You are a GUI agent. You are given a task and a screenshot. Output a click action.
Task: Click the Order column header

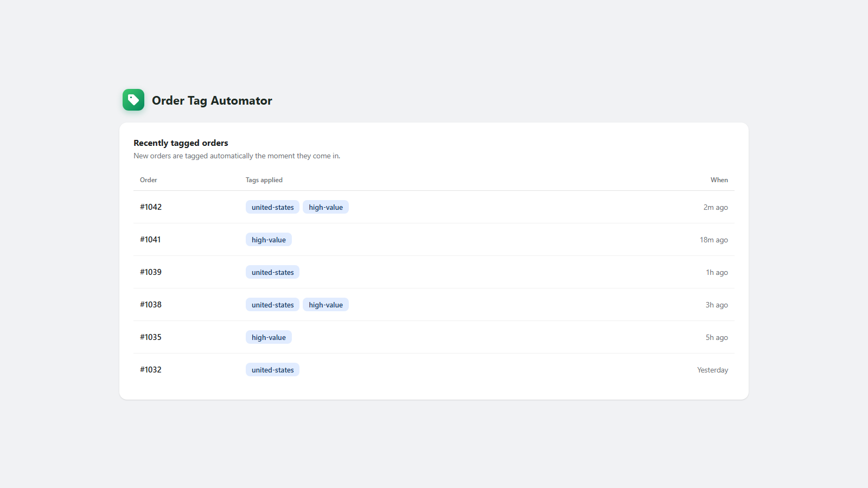point(149,180)
